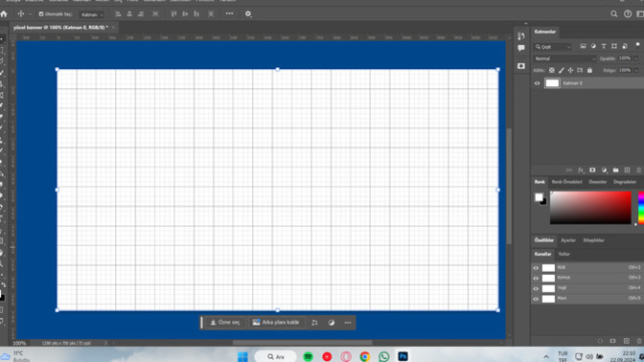Open WhatsApp from the Windows taskbar
This screenshot has width=644, height=362.
click(384, 356)
